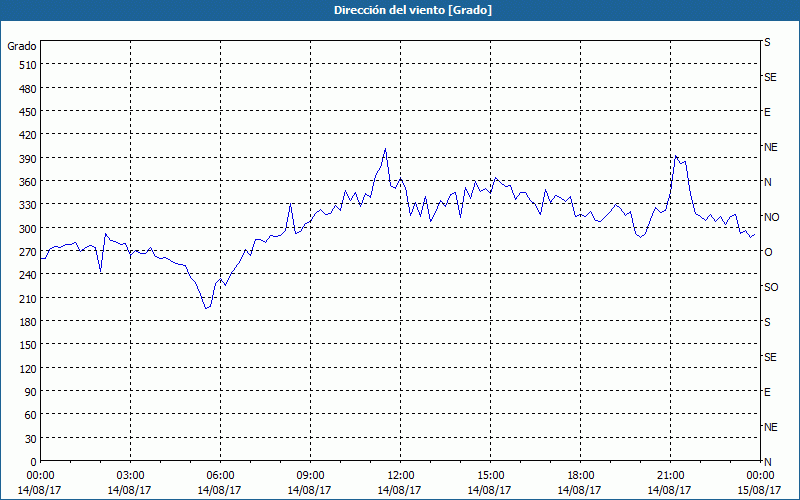Viewport: 800px width, 500px height.
Task: Click the 60 y-axis tick label
Action: click(31, 415)
